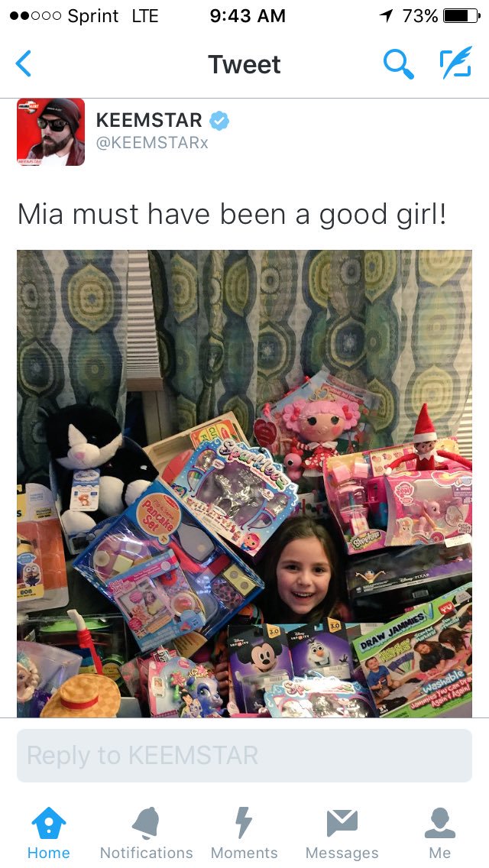
Task: Open the KEEMSTAR display name
Action: [x=149, y=120]
